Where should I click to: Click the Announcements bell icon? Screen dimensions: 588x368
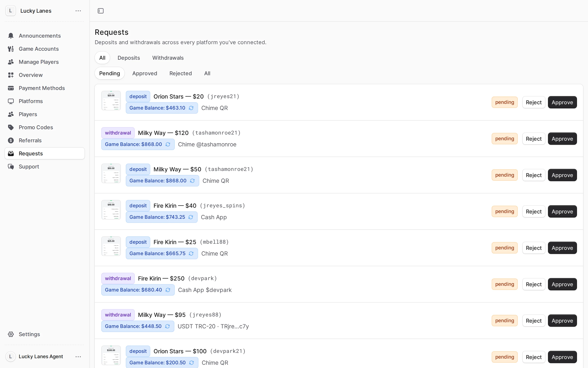point(11,36)
